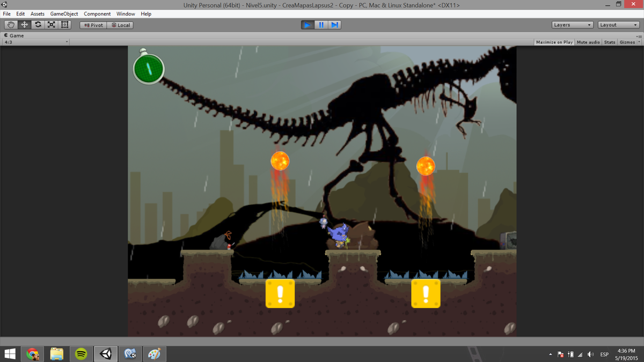Screen dimensions: 644x362
Task: Show the Stats overlay
Action: point(610,42)
